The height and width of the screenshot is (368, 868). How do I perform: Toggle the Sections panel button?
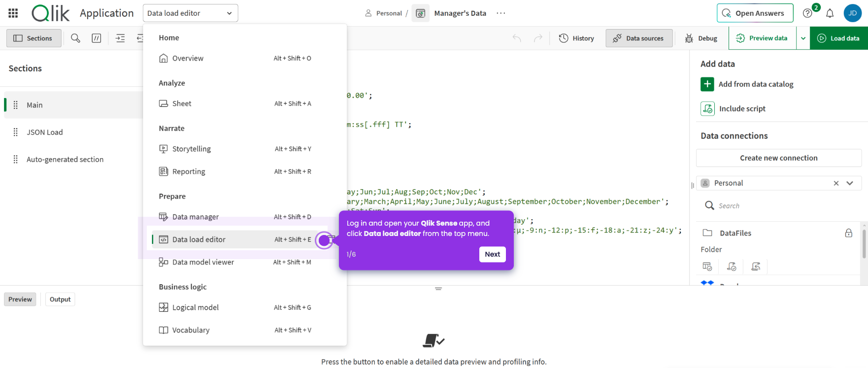(33, 38)
